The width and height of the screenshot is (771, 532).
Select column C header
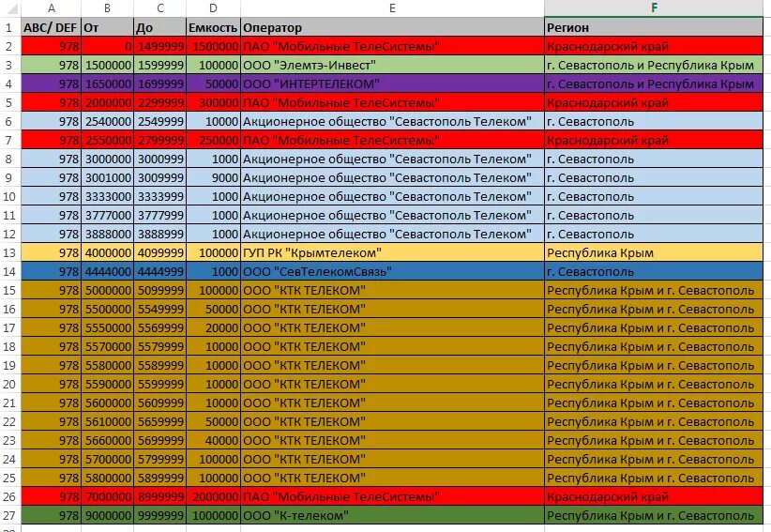click(x=159, y=8)
